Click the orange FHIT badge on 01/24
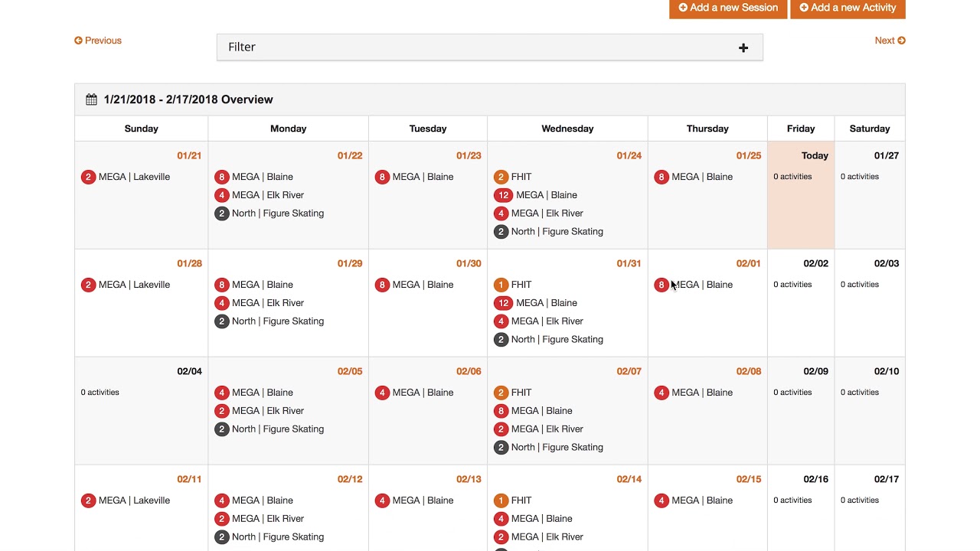This screenshot has width=980, height=551. tap(501, 177)
